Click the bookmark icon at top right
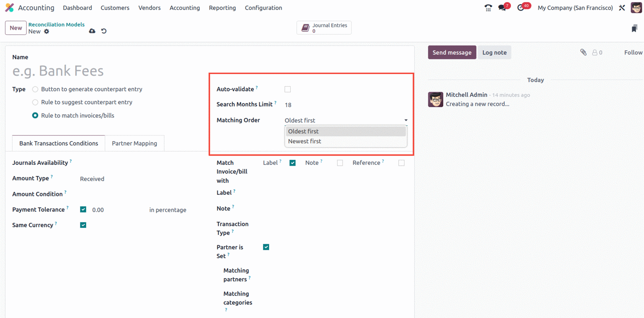Screen dimensions: 644x318 pos(634,28)
